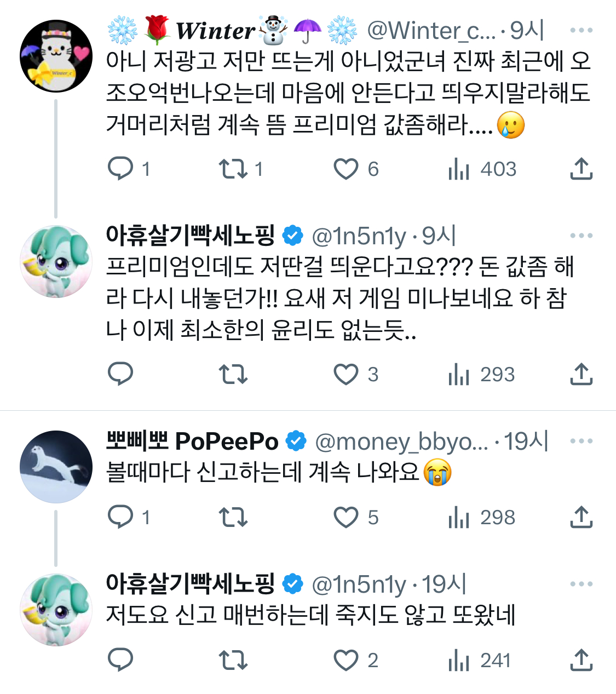Toggle like on 아휴살기빡세노핑's first reply
616x694 pixels.
point(347,375)
